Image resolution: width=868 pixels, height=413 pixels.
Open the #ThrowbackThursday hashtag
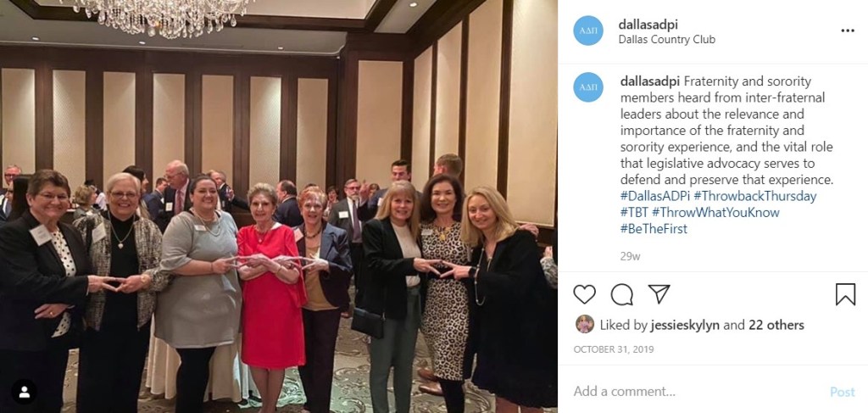(x=754, y=196)
